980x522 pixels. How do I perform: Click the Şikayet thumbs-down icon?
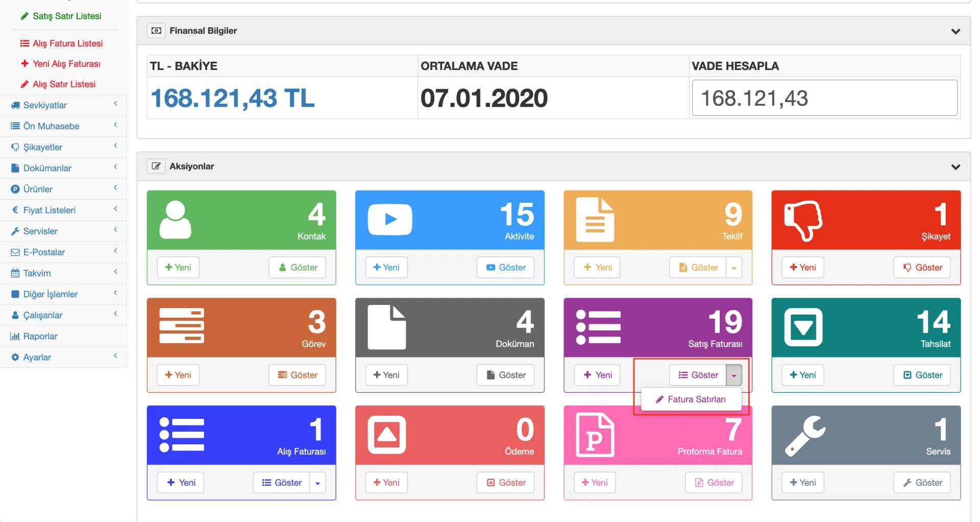tap(803, 221)
